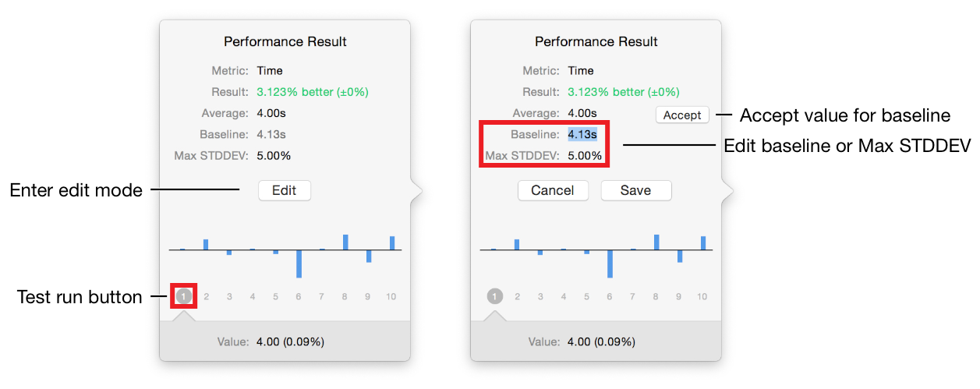Select test run 5 in right popover
The image size is (980, 389).
point(587,297)
